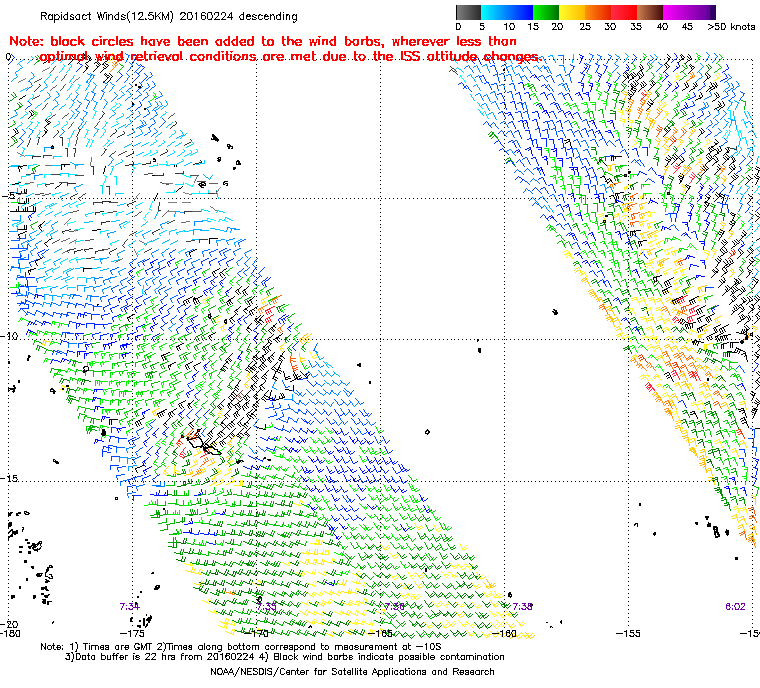Click the purple '7:34' swath time label
The height and width of the screenshot is (688, 760).
(129, 607)
